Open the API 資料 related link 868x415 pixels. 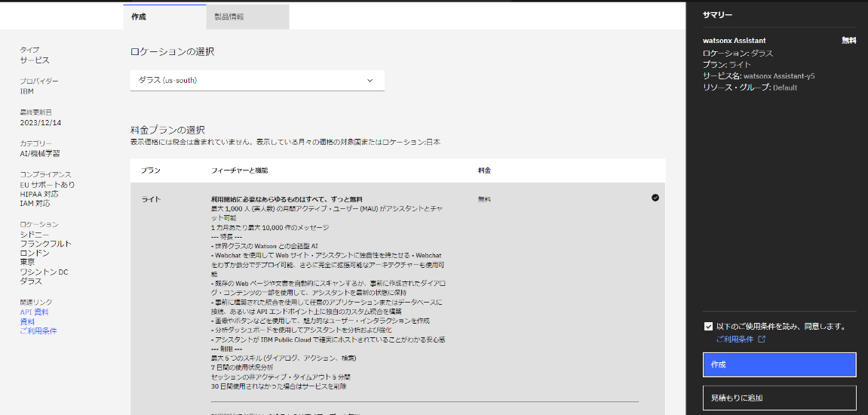point(35,312)
